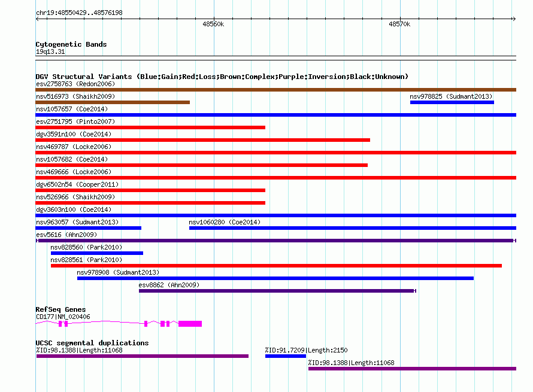This screenshot has height=392, width=533.
Task: Select the right purple segmental duplication bar
Action: pos(412,369)
